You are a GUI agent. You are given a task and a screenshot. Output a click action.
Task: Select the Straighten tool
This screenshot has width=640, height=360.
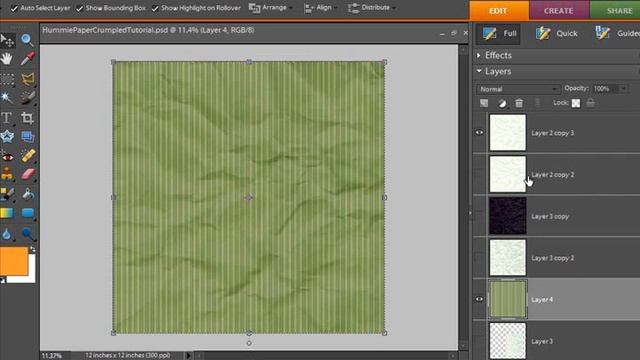[x=27, y=137]
